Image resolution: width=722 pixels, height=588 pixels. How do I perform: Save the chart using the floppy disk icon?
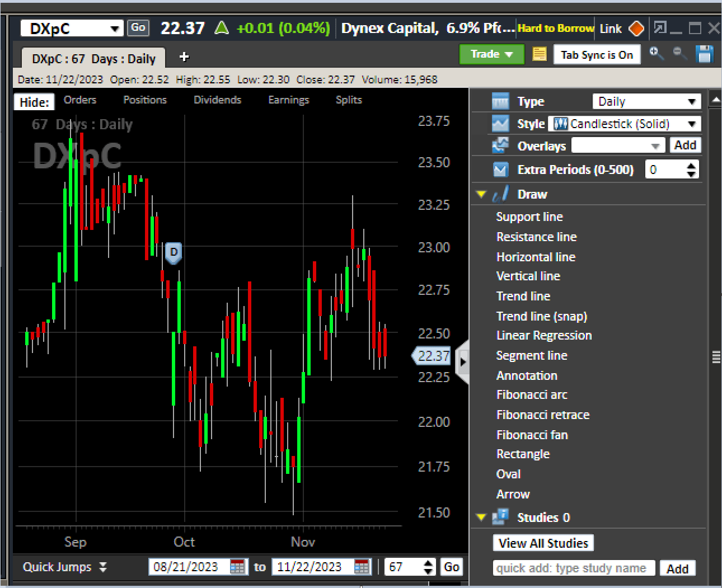pos(704,54)
